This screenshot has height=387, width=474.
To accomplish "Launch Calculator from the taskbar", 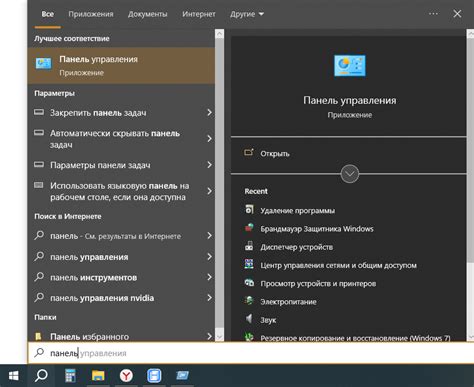I will tap(70, 376).
